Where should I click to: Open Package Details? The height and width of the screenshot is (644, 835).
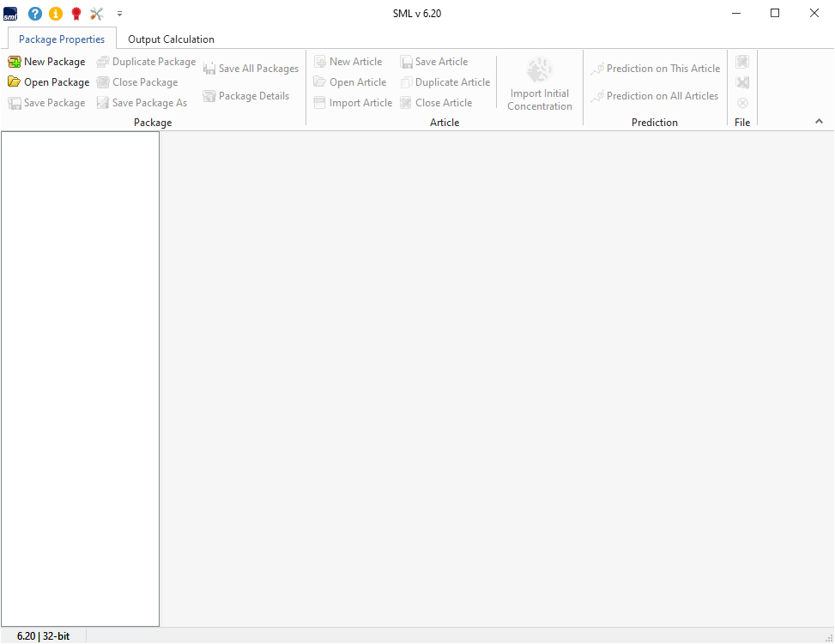pyautogui.click(x=246, y=96)
